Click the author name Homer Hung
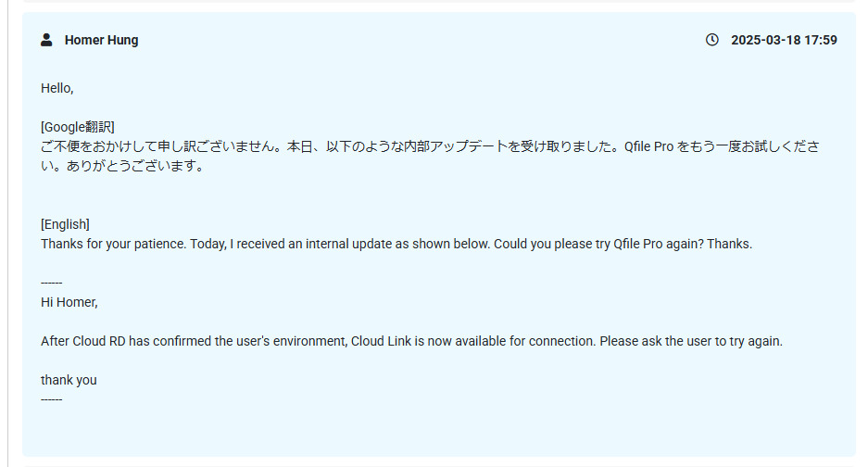 [x=101, y=40]
